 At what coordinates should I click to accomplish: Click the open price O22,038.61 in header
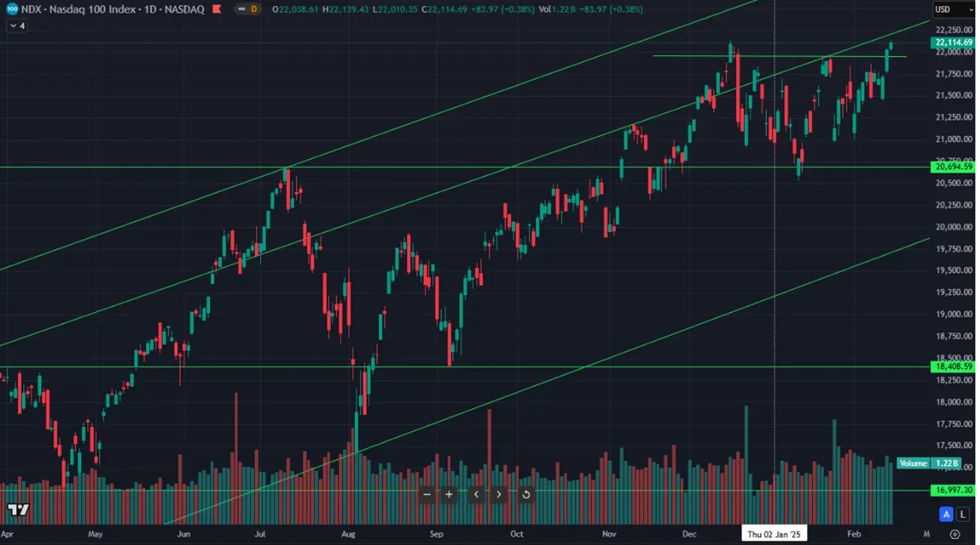pos(295,10)
